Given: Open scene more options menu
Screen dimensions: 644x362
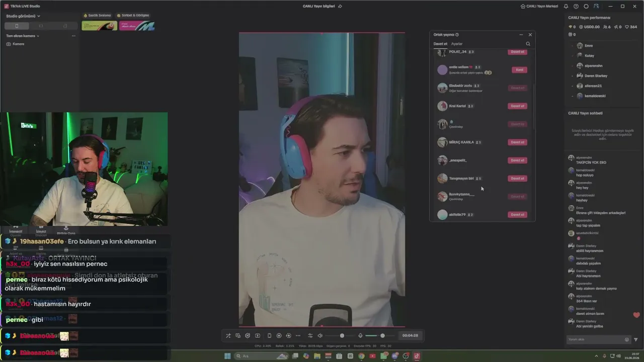Looking at the screenshot, I should pyautogui.click(x=73, y=36).
